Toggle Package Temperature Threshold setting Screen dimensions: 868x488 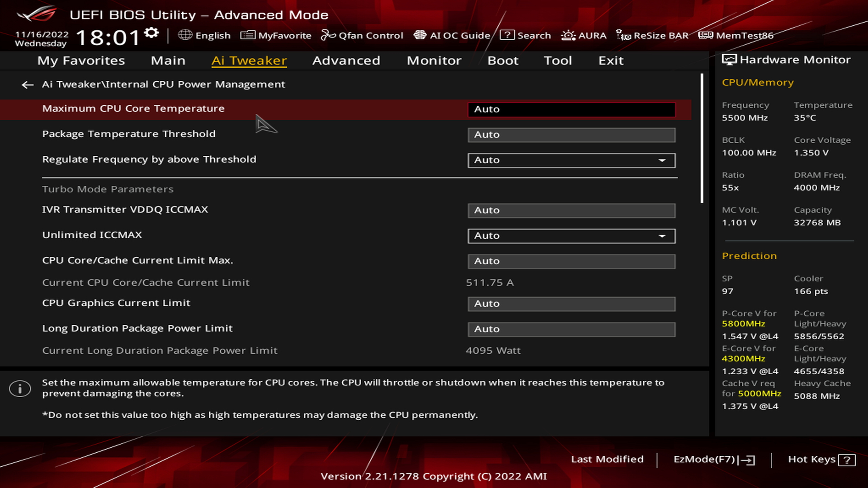click(571, 134)
